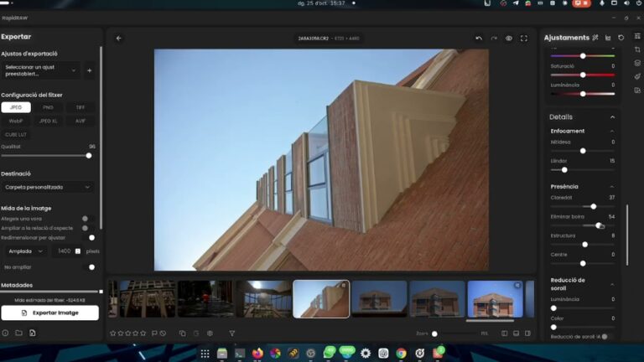644x362 pixels.
Task: Select the CUBE LUT format button
Action: (16, 135)
